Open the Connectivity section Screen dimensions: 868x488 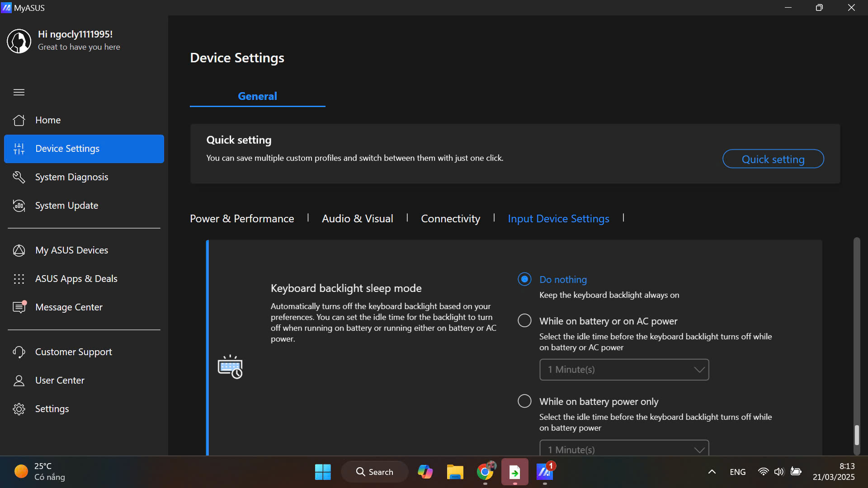pos(450,219)
